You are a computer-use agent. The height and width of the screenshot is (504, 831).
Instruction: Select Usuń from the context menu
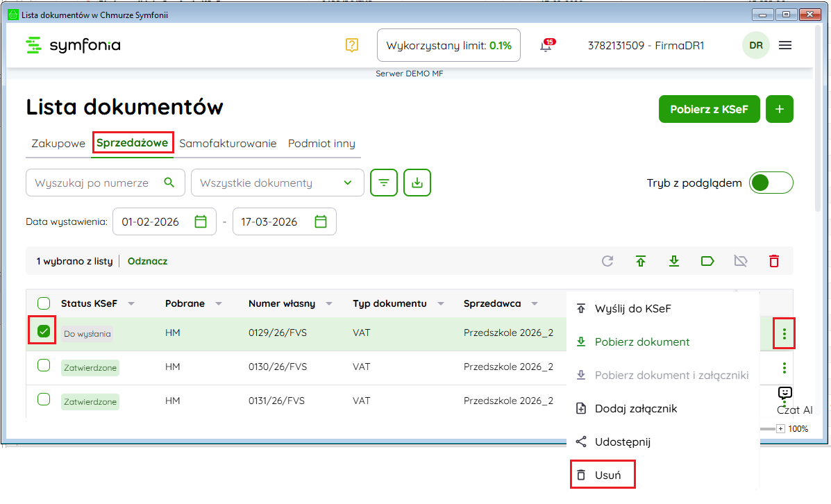coord(601,476)
